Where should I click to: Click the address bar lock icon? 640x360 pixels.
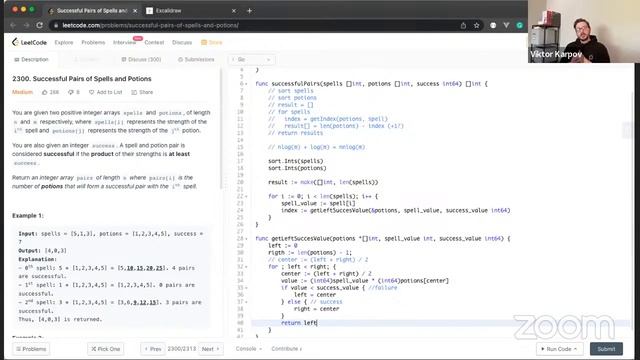[56, 25]
